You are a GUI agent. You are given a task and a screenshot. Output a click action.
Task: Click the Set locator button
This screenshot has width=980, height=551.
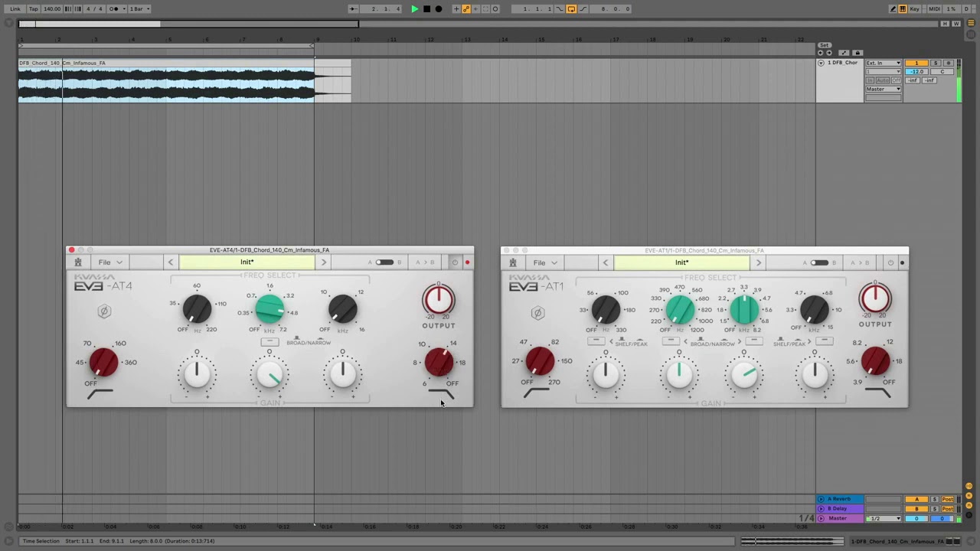click(824, 46)
